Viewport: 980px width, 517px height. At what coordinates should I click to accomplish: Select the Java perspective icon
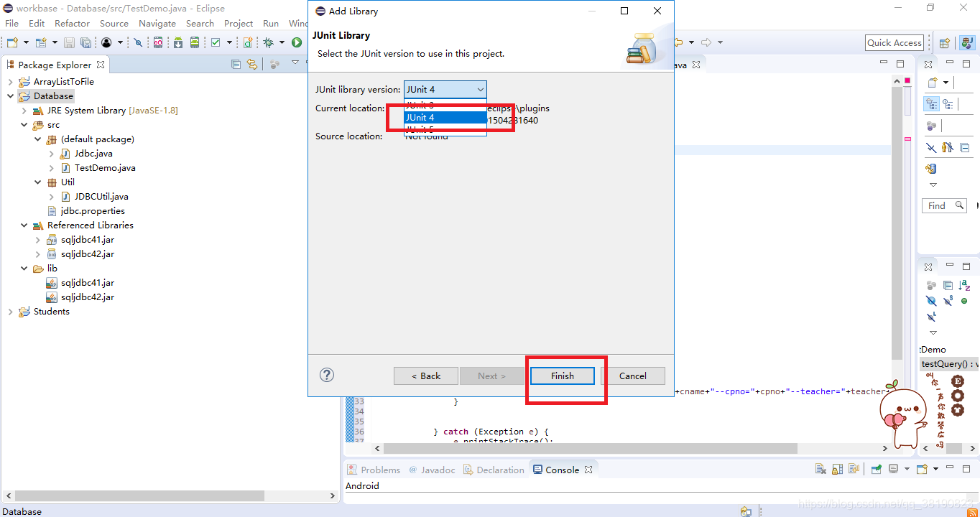coord(966,43)
